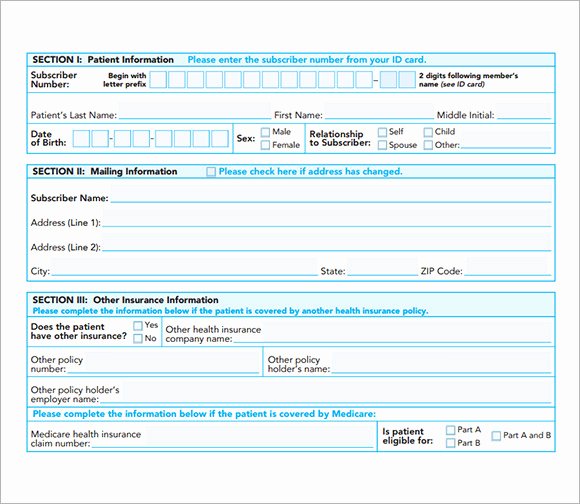This screenshot has height=504, width=580.
Task: Click the 'covered by Medicare' instruction text
Action: (204, 414)
